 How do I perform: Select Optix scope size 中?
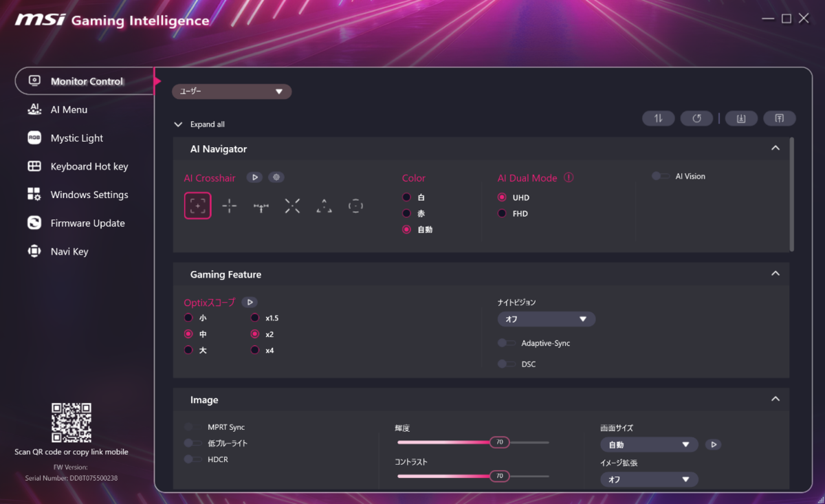coord(188,334)
